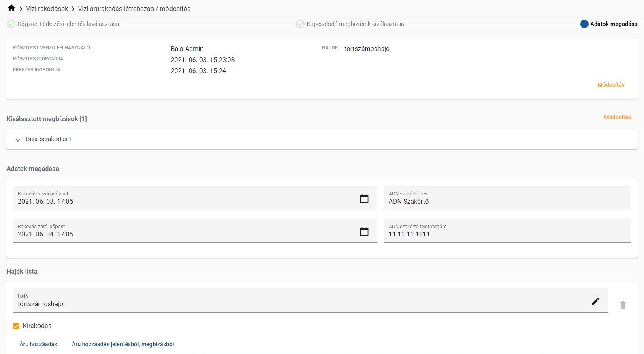This screenshot has height=354, width=644.
Task: Click the Hajó törtszámoshajo field
Action: pos(300,304)
